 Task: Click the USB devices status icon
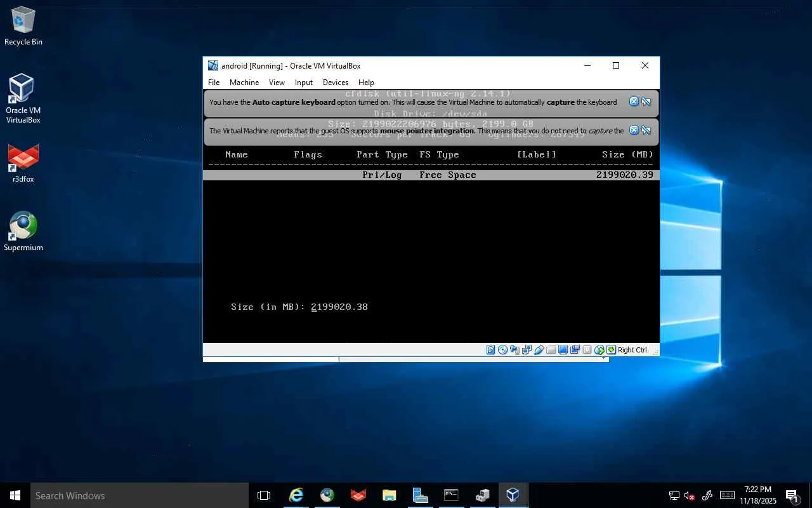click(539, 350)
